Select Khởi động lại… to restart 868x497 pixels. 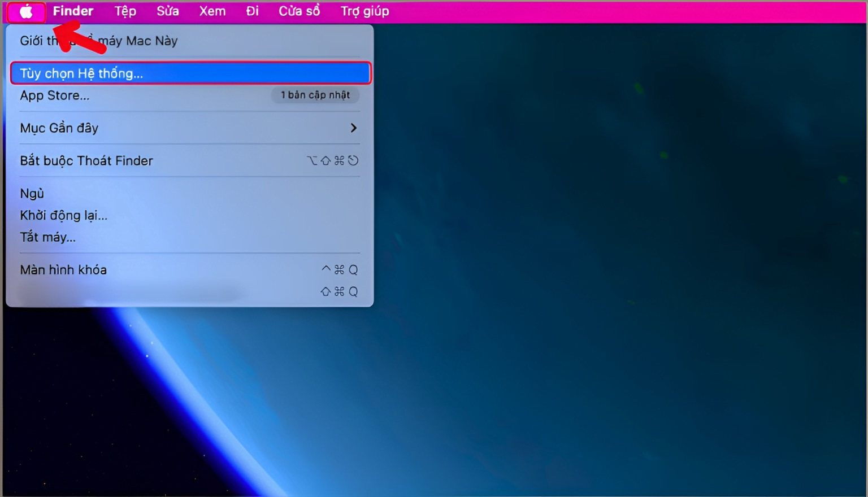pyautogui.click(x=63, y=215)
